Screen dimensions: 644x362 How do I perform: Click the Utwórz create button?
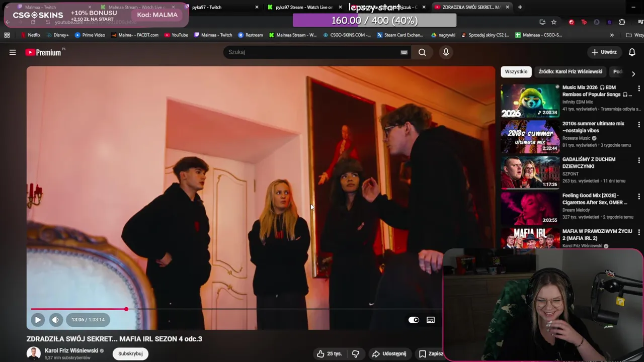click(x=604, y=52)
